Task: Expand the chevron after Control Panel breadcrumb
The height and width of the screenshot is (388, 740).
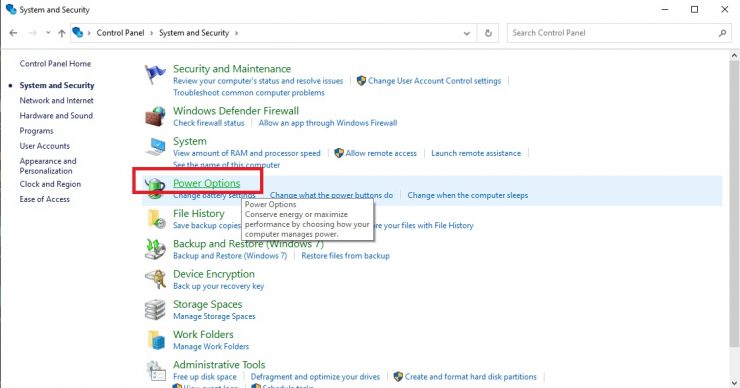Action: click(151, 33)
